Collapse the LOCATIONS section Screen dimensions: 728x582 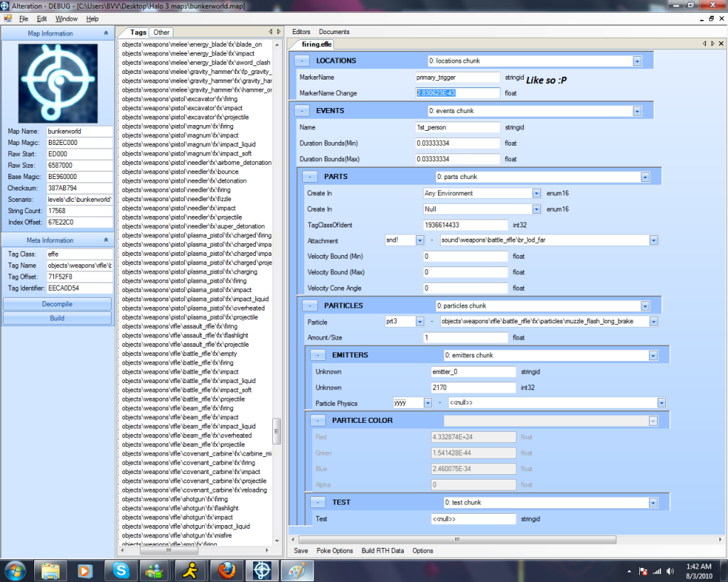(302, 61)
